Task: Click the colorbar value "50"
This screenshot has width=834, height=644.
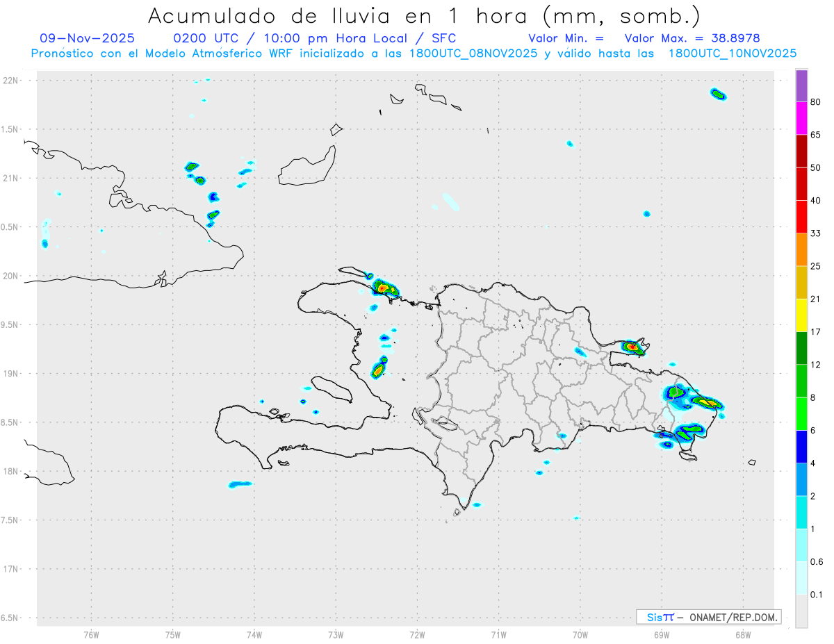Action: (x=815, y=167)
